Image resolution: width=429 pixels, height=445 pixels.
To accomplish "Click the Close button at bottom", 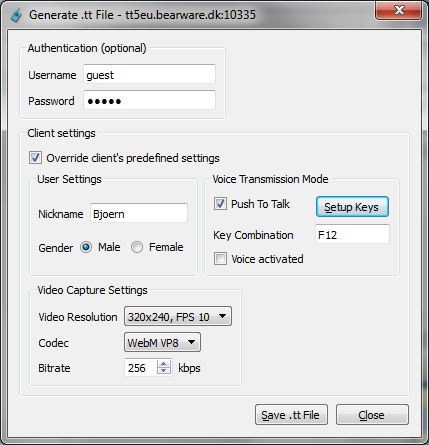I will tap(372, 415).
